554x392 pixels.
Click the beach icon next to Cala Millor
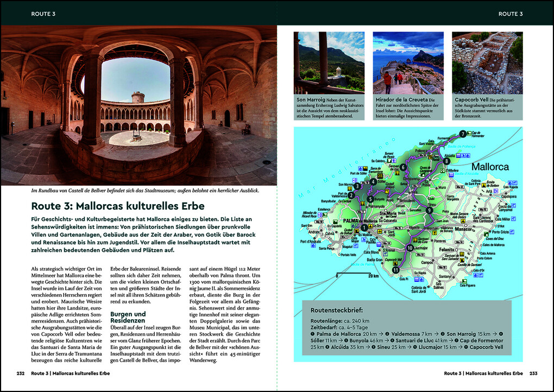pos(513,219)
